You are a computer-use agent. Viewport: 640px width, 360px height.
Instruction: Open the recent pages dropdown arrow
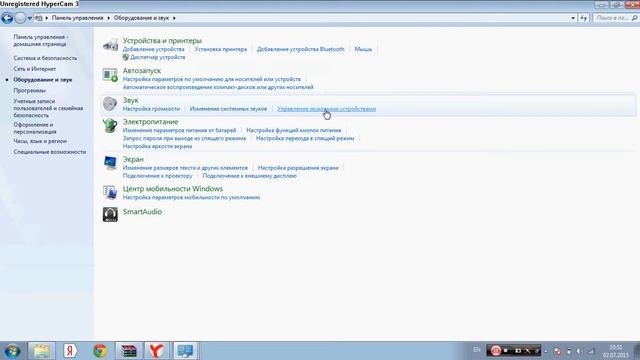pyautogui.click(x=29, y=18)
